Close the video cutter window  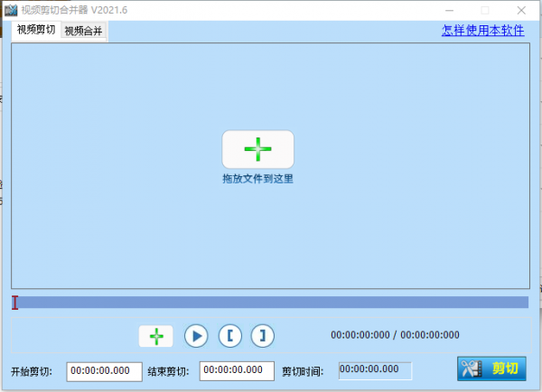(x=523, y=9)
